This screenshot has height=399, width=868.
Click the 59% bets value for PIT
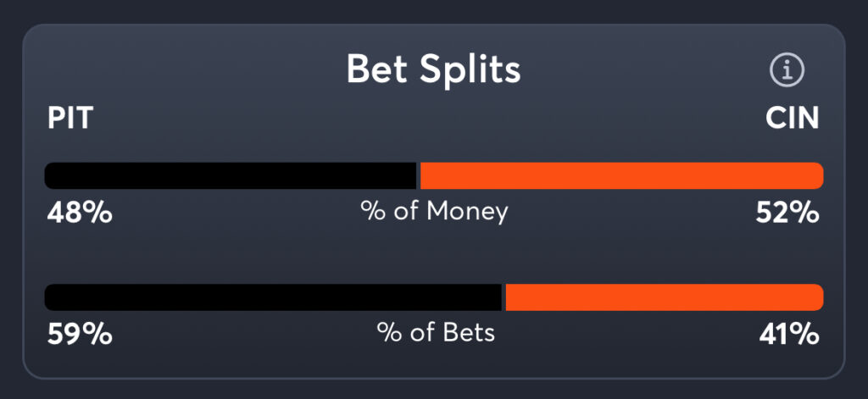click(79, 334)
